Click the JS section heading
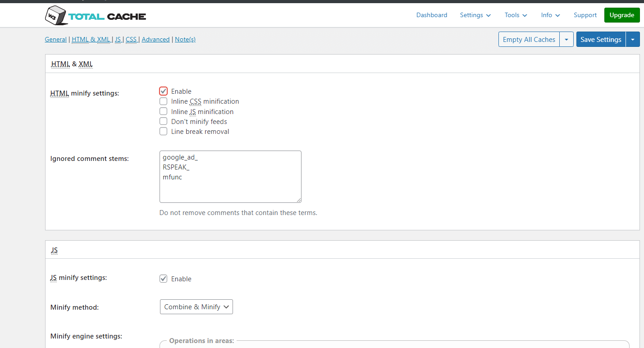The width and height of the screenshot is (644, 348). point(54,250)
